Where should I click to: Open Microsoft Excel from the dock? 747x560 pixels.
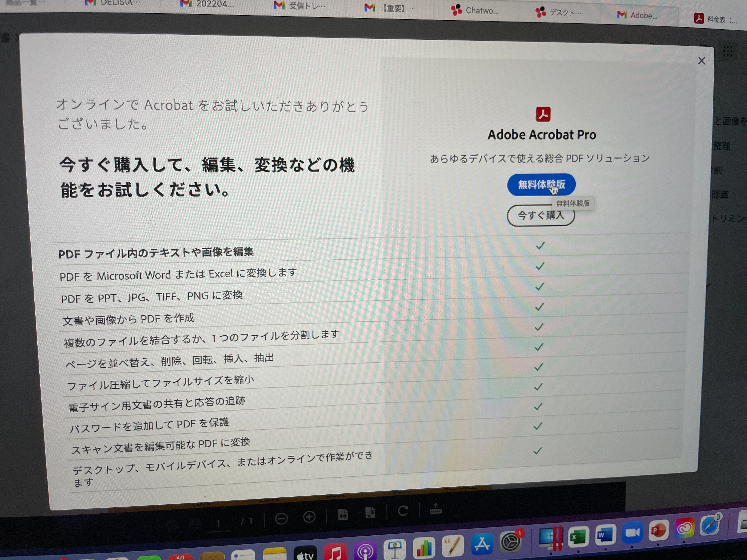tap(578, 537)
